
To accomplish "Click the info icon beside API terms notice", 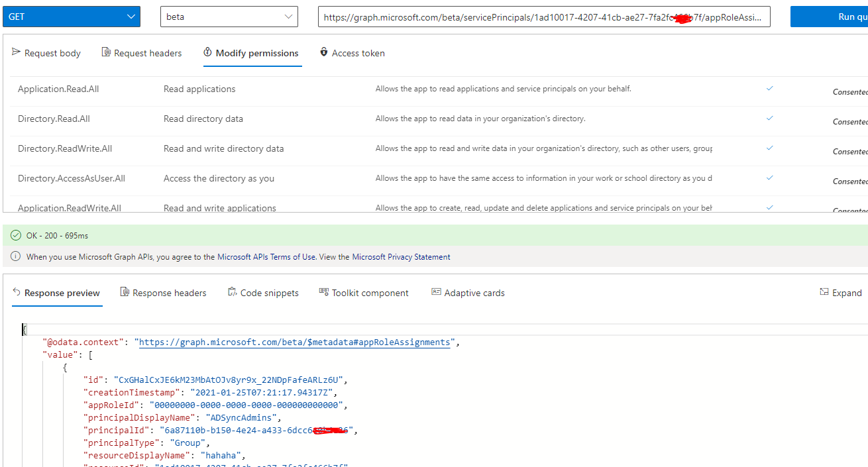I will point(16,256).
